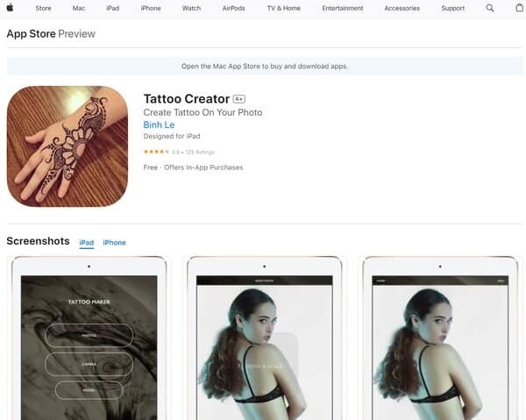This screenshot has height=420, width=526.
Task: Click 'Create Tattoo On Your Photo' subtitle
Action: 203,112
